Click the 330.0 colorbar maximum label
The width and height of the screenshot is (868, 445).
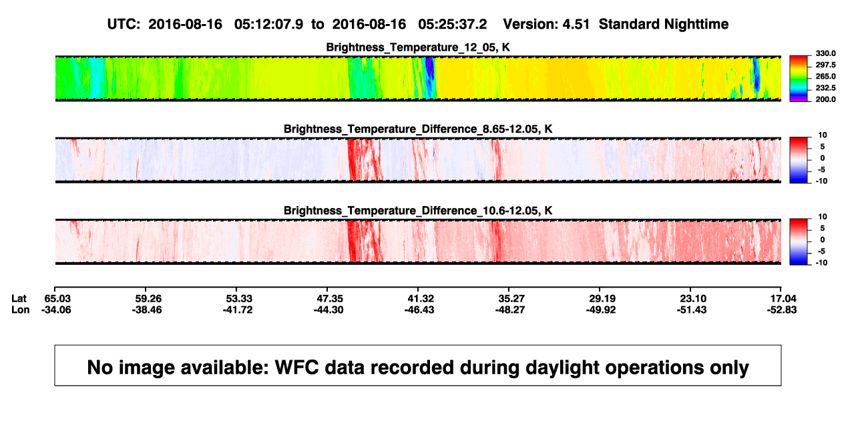click(825, 53)
